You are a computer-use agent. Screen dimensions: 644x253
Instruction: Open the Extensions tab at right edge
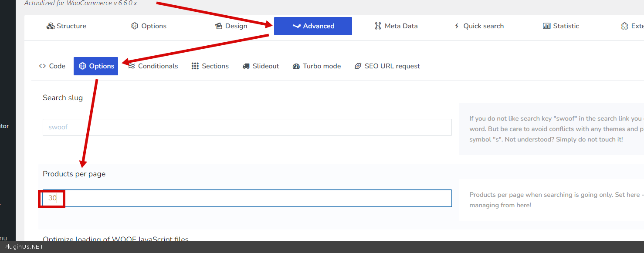(634, 26)
